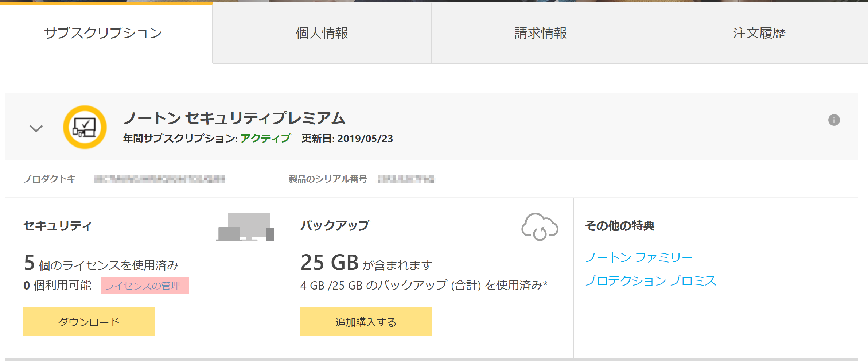The height and width of the screenshot is (361, 868).
Task: Select the blurred serial number value
Action: pos(406,179)
